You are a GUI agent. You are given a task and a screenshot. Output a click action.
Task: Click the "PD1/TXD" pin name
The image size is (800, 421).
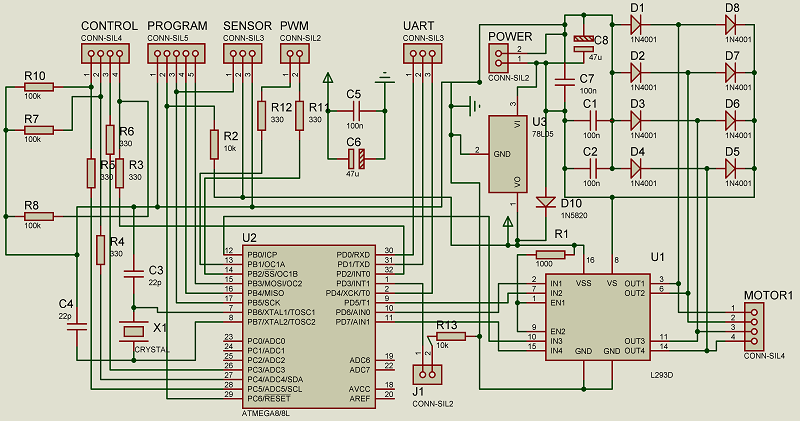353,264
